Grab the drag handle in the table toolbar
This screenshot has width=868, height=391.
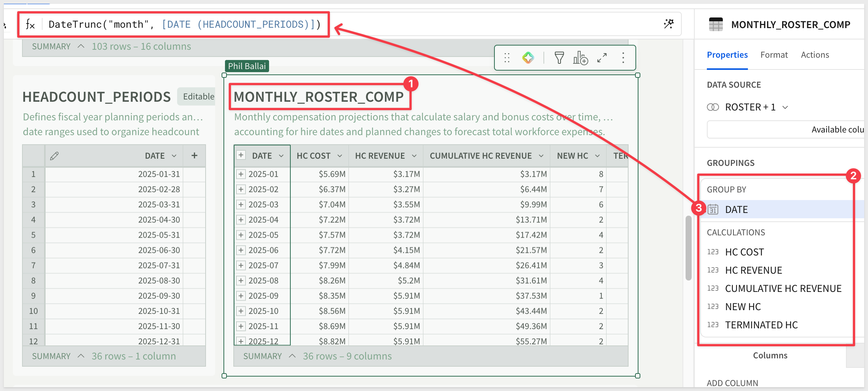coord(507,58)
